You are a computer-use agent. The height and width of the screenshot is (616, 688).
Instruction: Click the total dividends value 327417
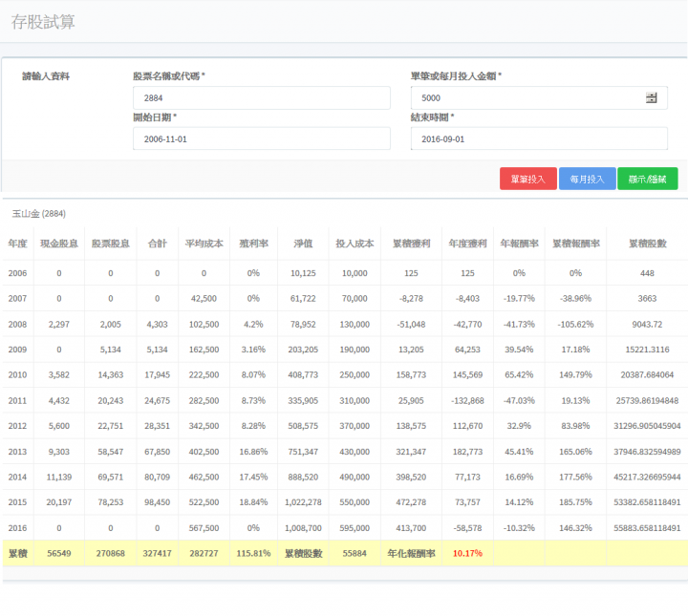click(x=157, y=553)
